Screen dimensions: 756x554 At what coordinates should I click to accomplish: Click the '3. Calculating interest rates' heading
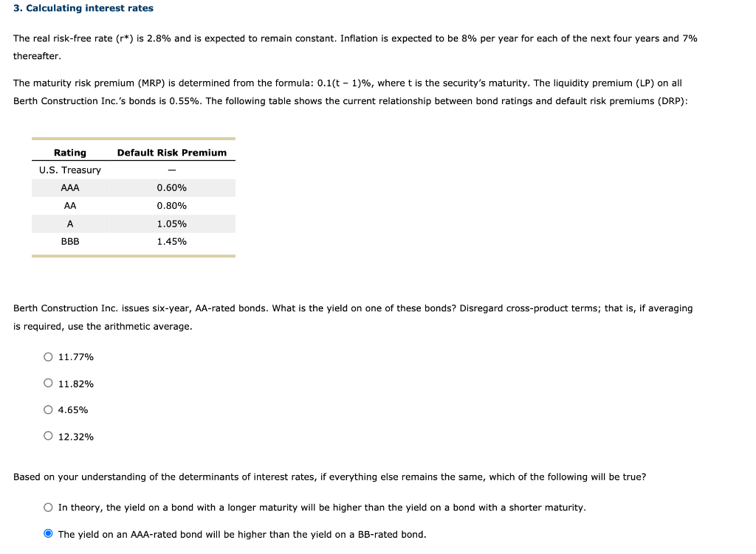click(x=83, y=8)
